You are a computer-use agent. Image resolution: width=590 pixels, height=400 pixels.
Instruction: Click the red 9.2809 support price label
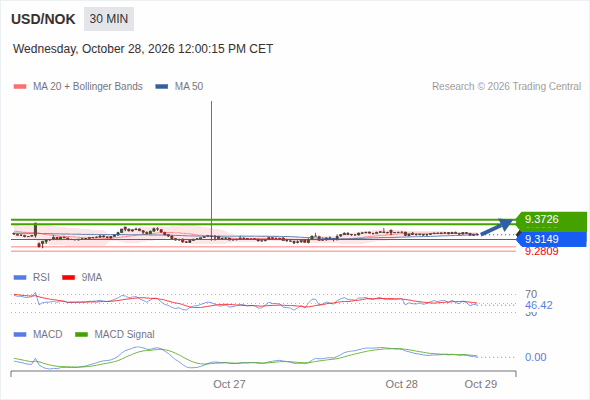(541, 251)
